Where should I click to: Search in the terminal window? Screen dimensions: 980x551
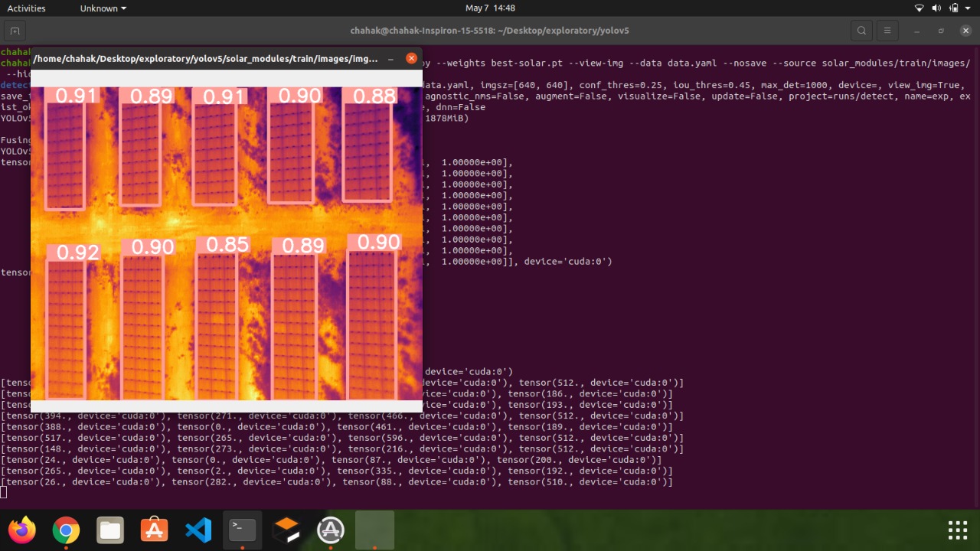861,31
